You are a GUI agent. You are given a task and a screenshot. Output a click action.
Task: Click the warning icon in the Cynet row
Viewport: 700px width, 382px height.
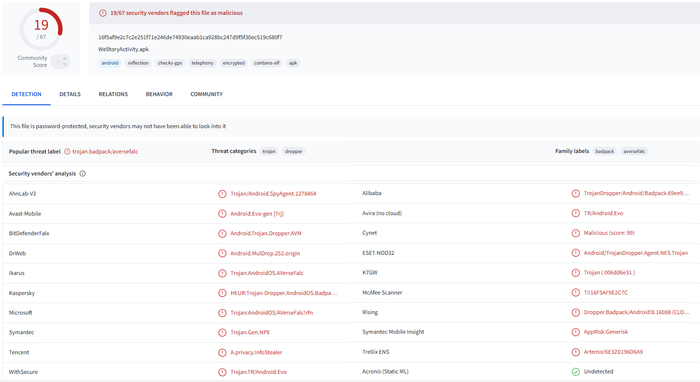coord(576,233)
